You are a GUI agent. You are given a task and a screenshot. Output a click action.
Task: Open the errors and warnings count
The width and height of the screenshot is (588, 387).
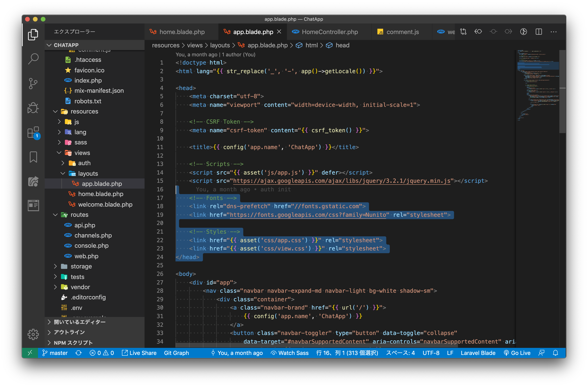click(x=101, y=353)
